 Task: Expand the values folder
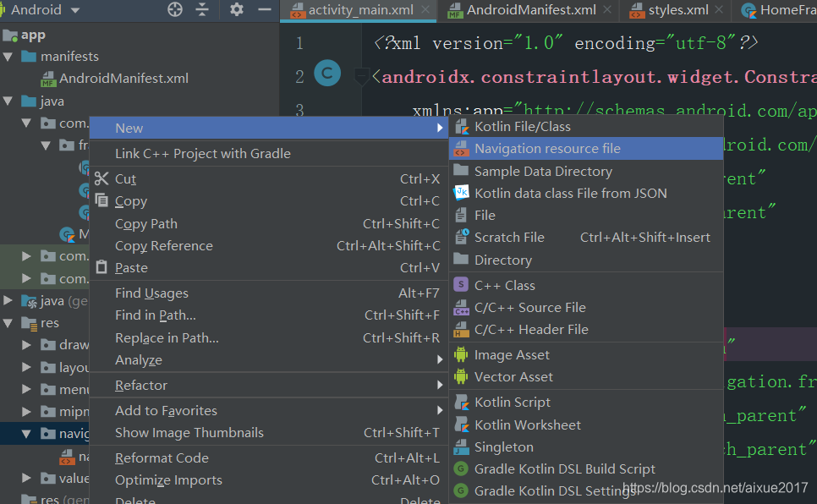(26, 478)
